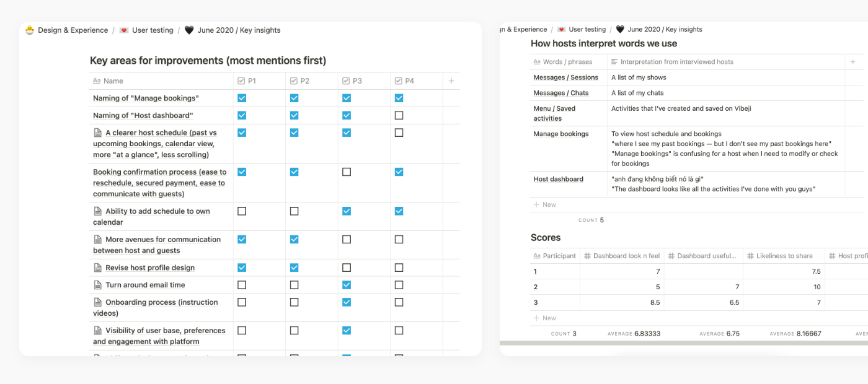
Task: Open the Manage bookings phrase entry
Action: point(561,134)
